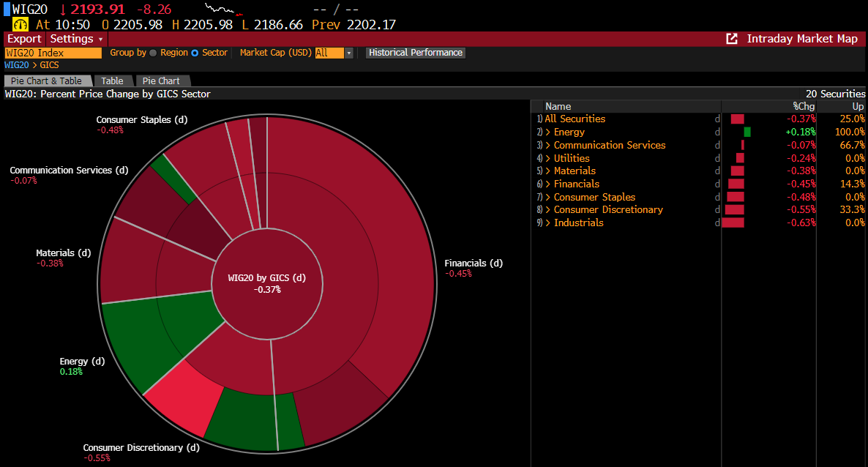
Task: Click the Materials (d) pie label
Action: tap(63, 253)
